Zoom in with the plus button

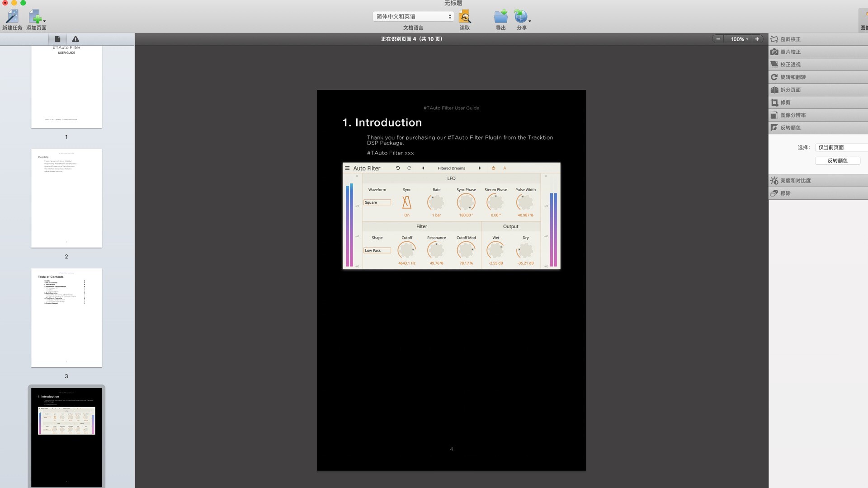click(x=757, y=39)
